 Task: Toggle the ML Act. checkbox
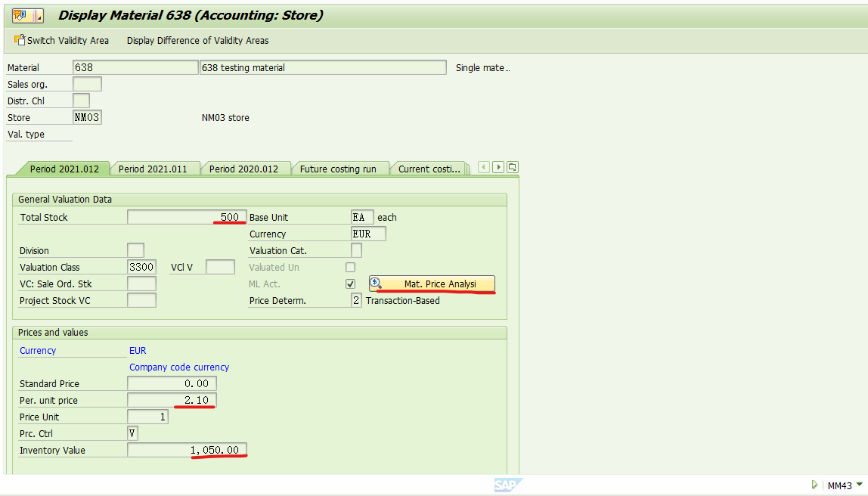click(x=349, y=284)
